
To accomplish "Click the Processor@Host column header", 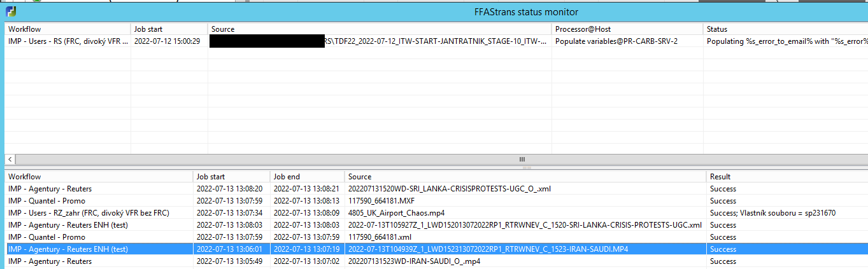I will click(628, 29).
